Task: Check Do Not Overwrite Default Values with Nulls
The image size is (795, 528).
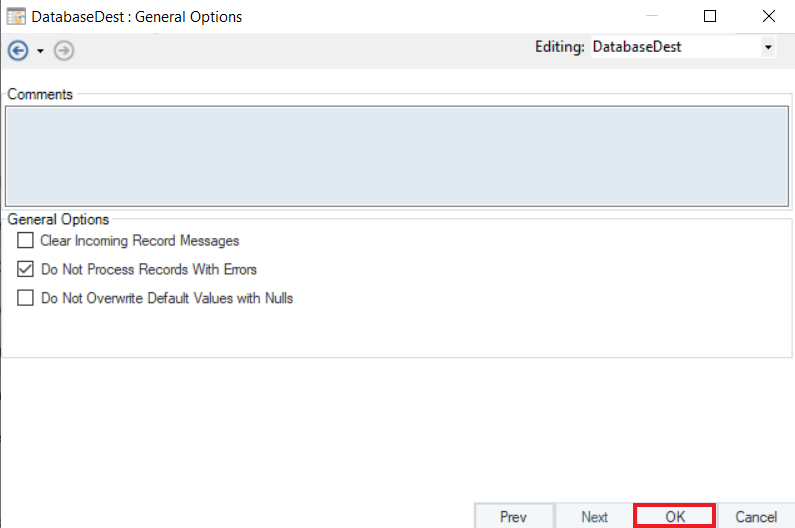Action: 25,298
